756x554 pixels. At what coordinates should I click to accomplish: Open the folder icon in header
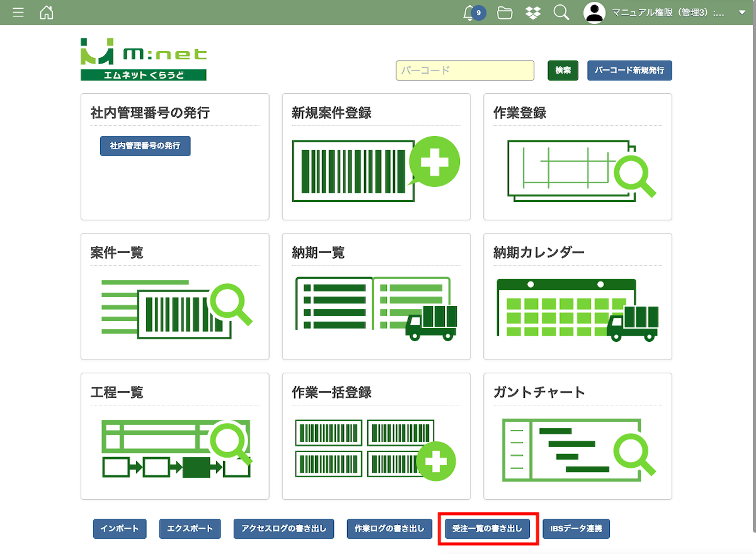click(x=505, y=13)
